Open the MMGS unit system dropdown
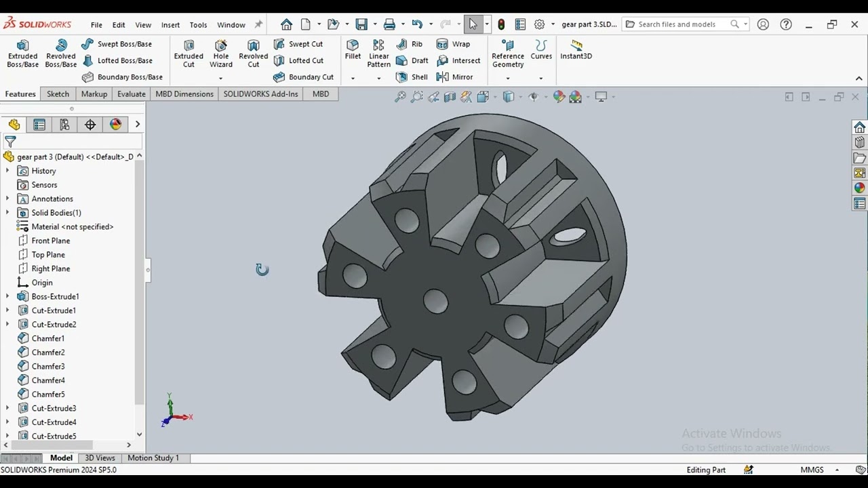The height and width of the screenshot is (488, 868). pos(837,470)
